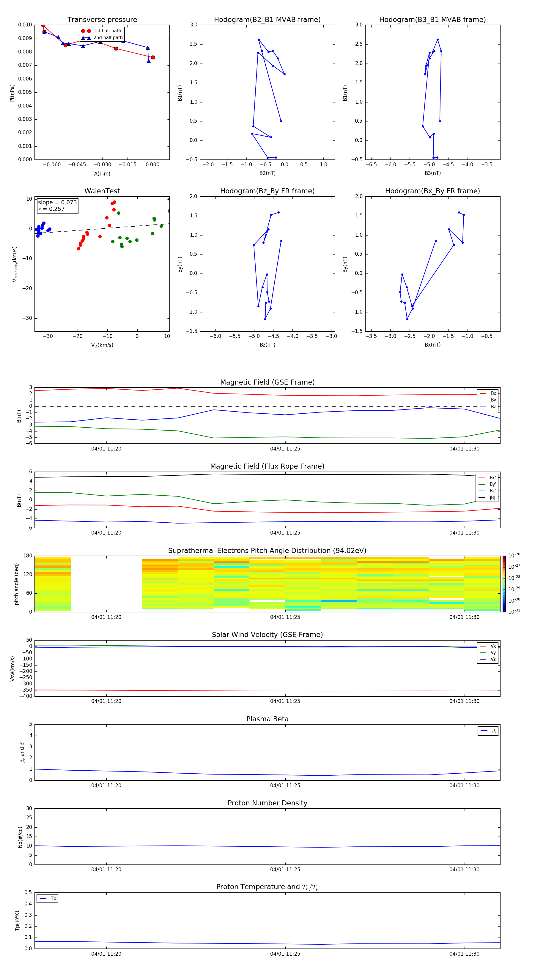Click '04/01 11:30' tick under plasma beta panel
535x980 pixels.
[x=464, y=785]
